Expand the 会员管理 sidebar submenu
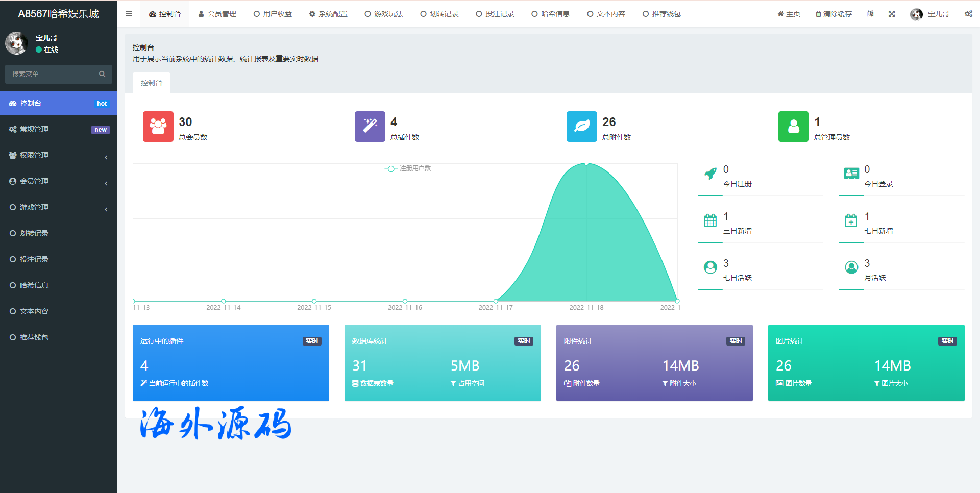The image size is (980, 493). click(x=58, y=181)
